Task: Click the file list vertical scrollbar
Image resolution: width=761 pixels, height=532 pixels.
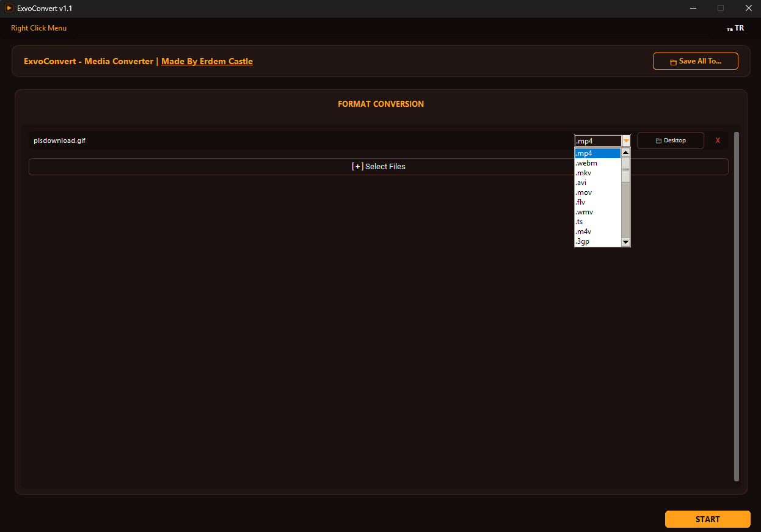Action: [x=737, y=306]
